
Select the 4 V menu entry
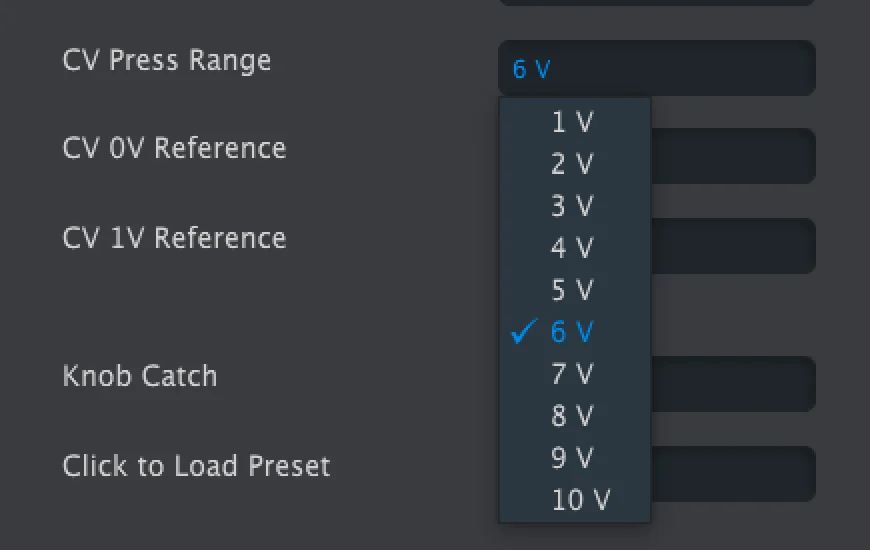[x=573, y=248]
